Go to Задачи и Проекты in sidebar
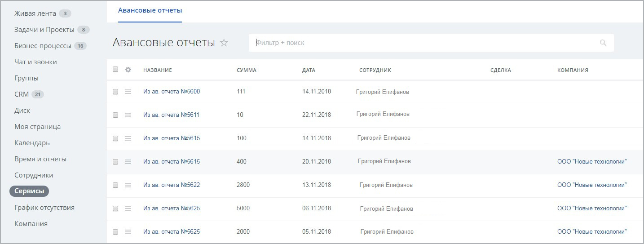This screenshot has width=644, height=244. [44, 30]
